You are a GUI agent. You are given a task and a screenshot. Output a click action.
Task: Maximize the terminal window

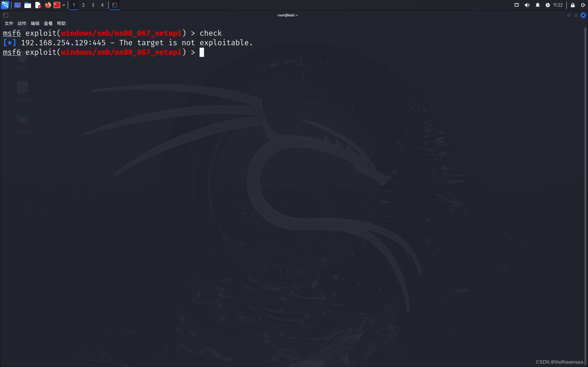(576, 15)
